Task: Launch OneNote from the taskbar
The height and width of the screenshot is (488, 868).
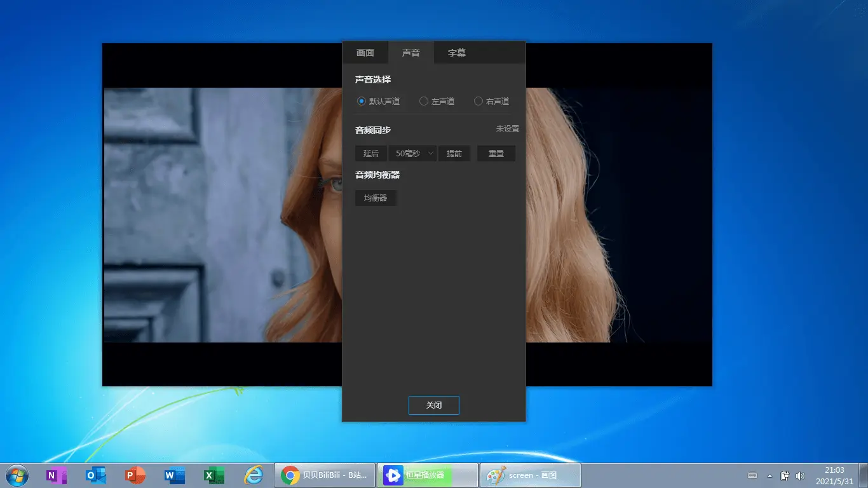Action: 57,475
